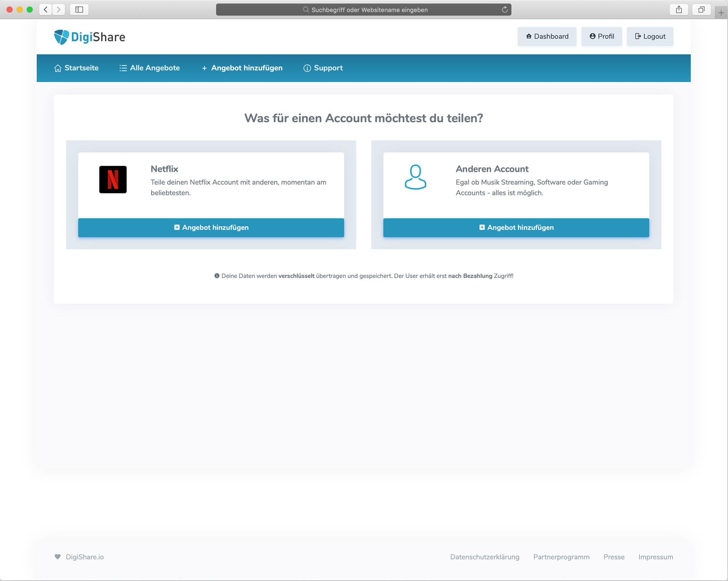The image size is (728, 581).
Task: Click the DigiShare logo
Action: [x=90, y=37]
